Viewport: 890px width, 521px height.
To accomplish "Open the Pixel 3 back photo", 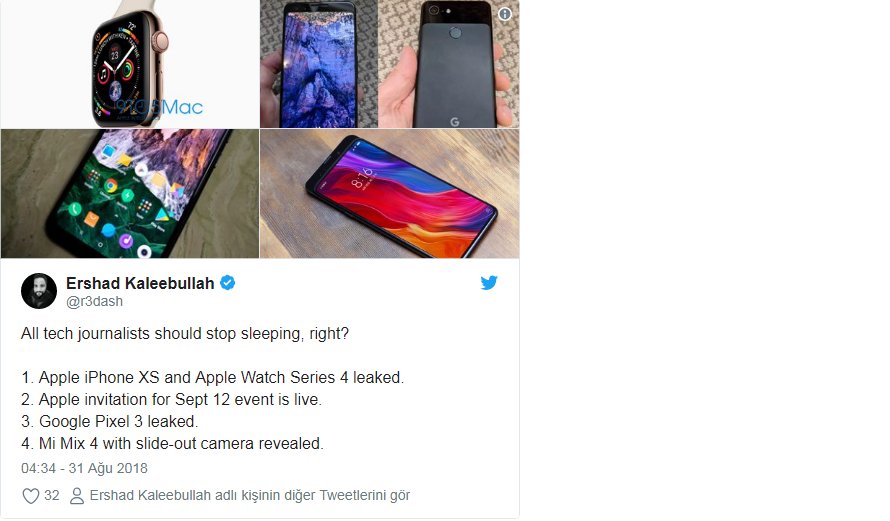I will [448, 64].
